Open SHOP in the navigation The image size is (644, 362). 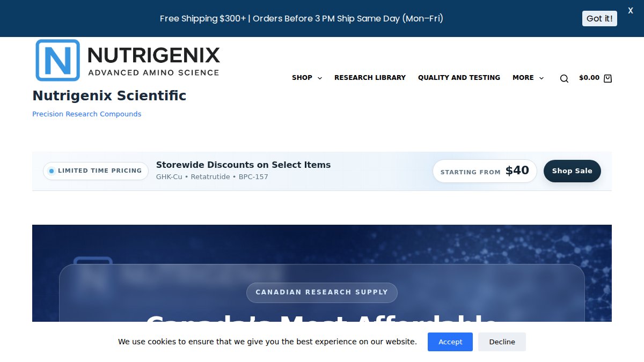pyautogui.click(x=302, y=78)
